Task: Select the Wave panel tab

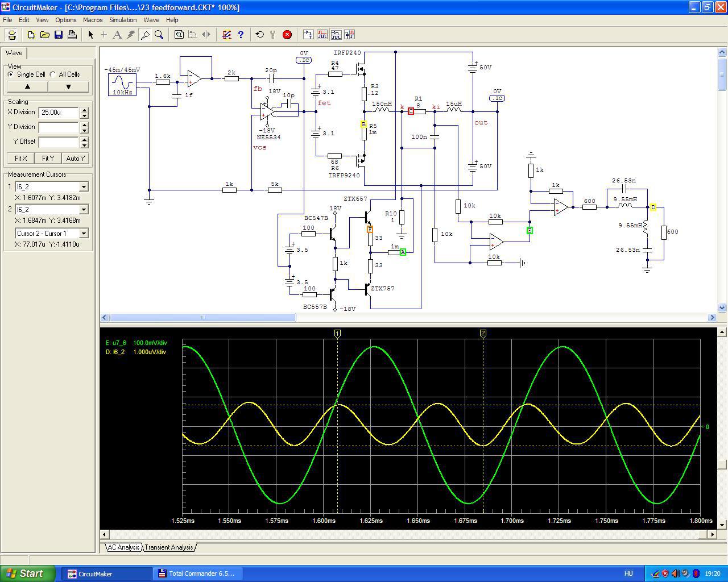Action: [x=14, y=53]
